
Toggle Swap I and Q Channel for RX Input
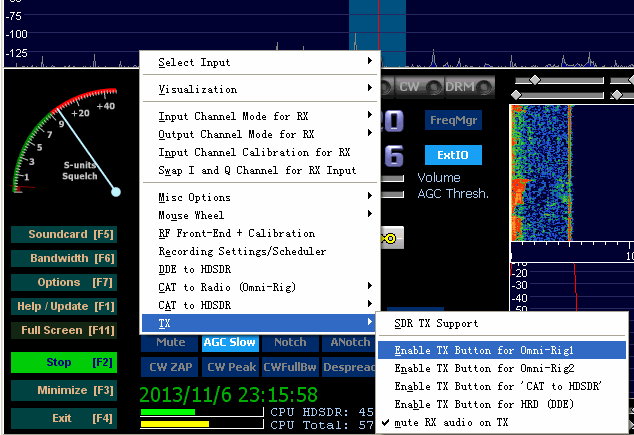[x=260, y=170]
